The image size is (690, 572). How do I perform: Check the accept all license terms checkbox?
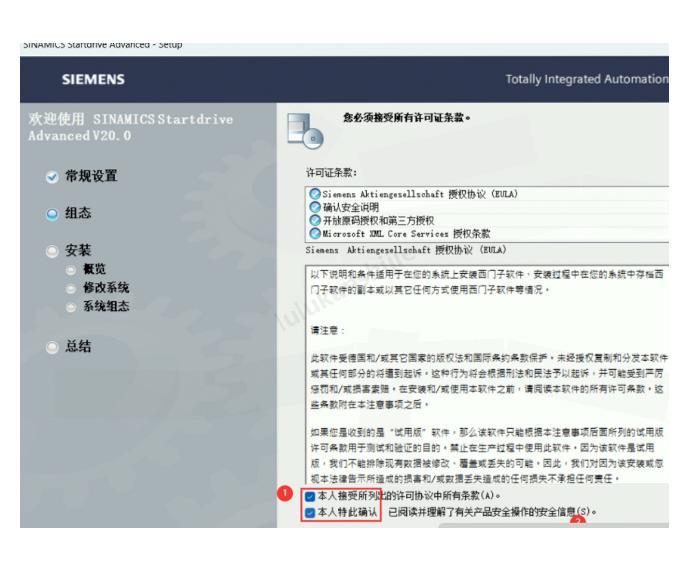(310, 496)
